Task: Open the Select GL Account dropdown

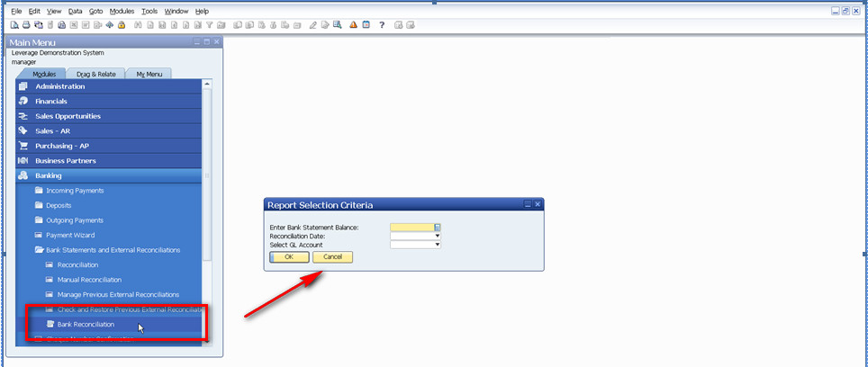Action: click(x=438, y=244)
